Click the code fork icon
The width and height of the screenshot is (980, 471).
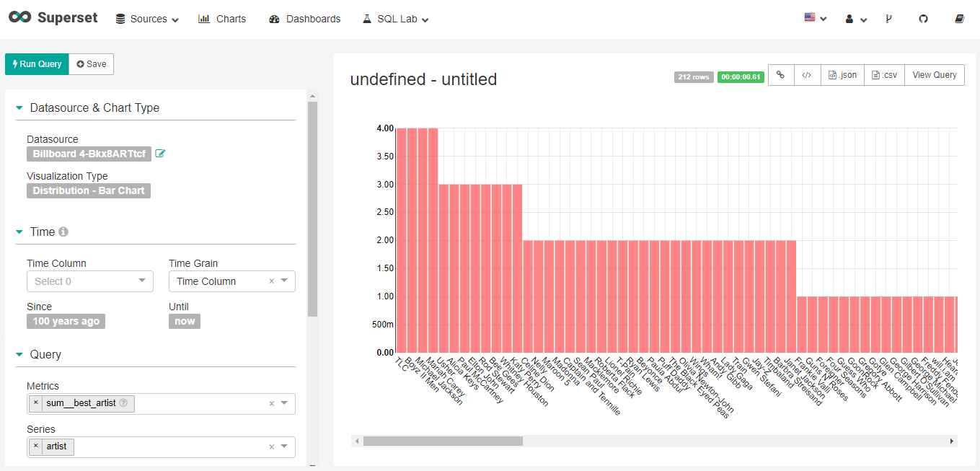tap(888, 19)
